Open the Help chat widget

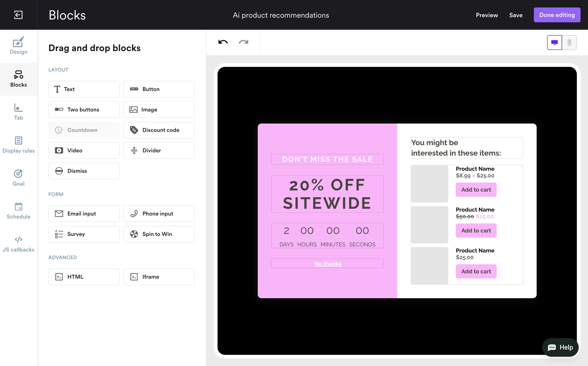[560, 347]
